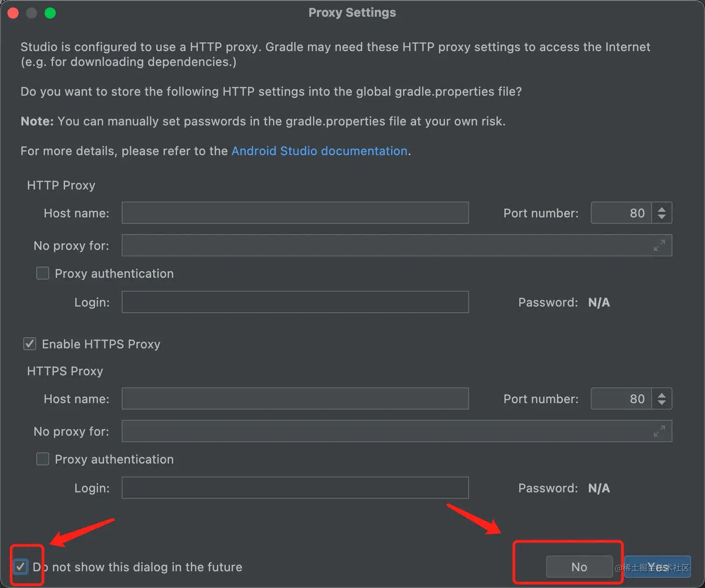Toggle HTTP Proxy authentication checkbox
The height and width of the screenshot is (588, 705).
click(43, 273)
